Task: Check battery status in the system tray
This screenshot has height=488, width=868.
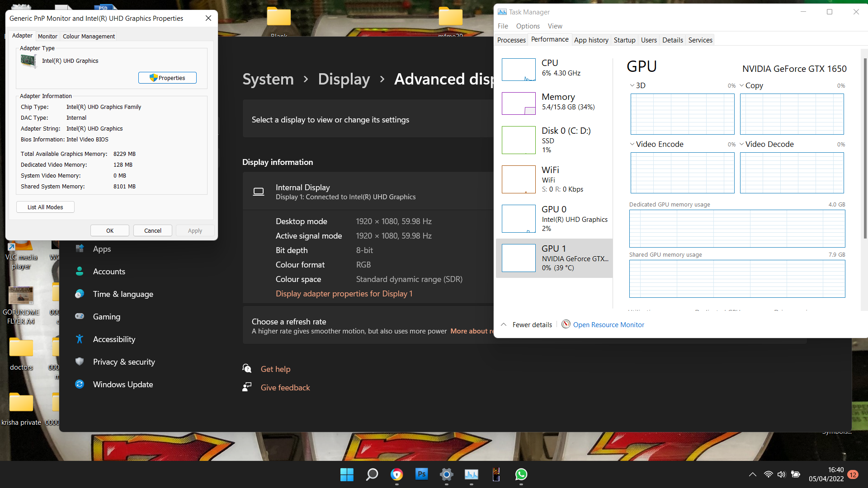Action: [x=796, y=474]
